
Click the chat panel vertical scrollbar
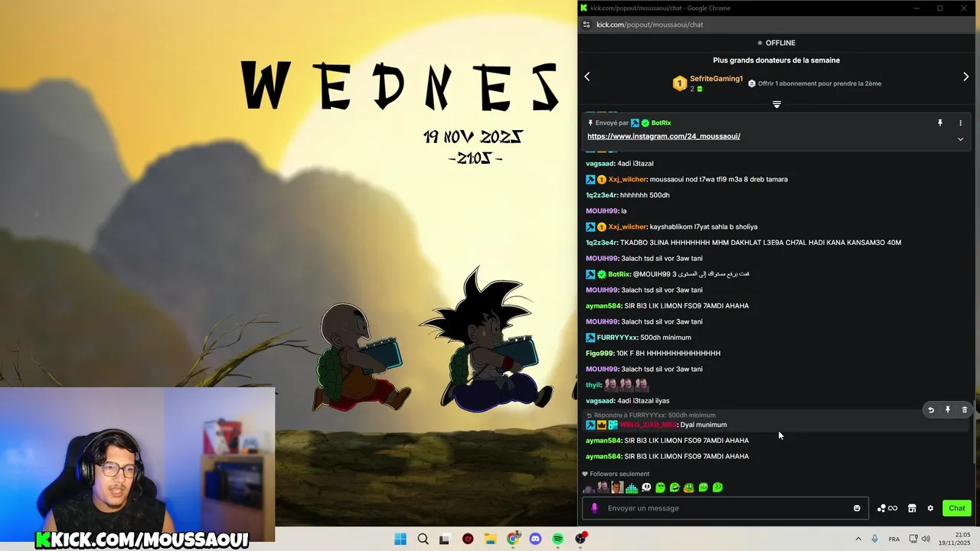975,432
